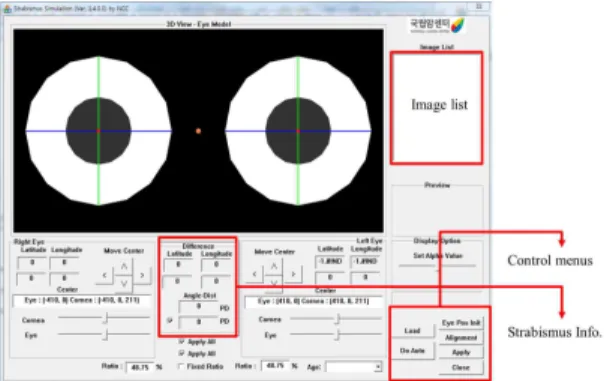
Task: Click the Right Eye's Eye slider
Action: click(x=104, y=334)
